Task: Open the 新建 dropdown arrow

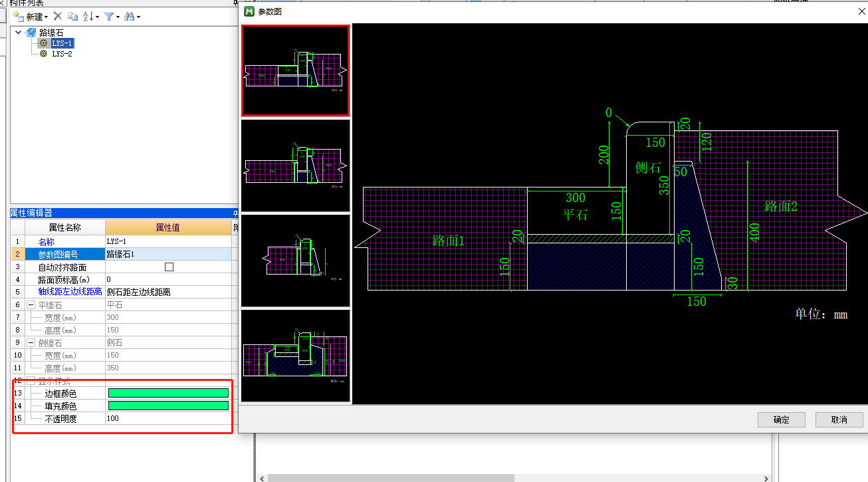Action: (47, 17)
